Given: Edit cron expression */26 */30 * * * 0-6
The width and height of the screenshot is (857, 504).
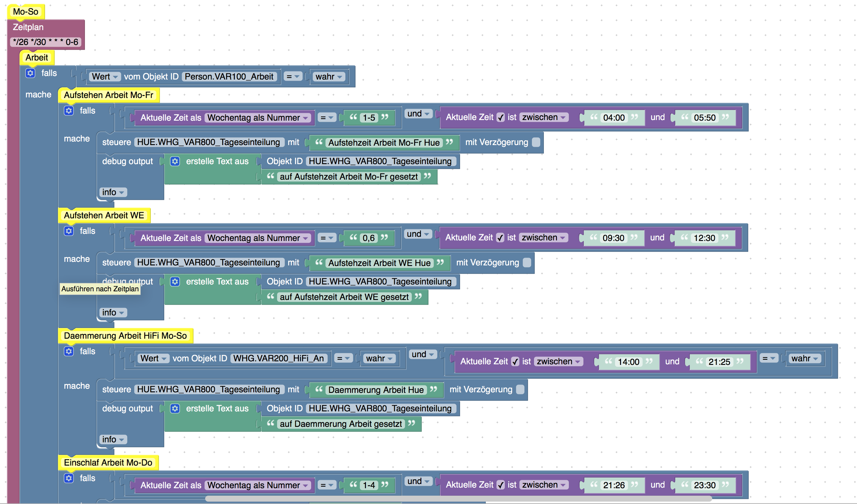Looking at the screenshot, I should tap(46, 42).
